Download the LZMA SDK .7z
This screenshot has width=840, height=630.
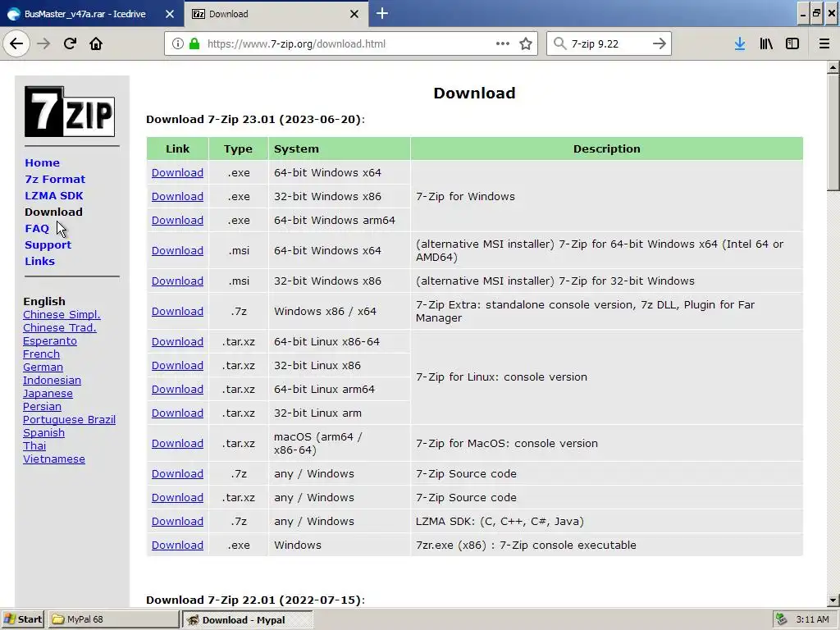tap(177, 521)
